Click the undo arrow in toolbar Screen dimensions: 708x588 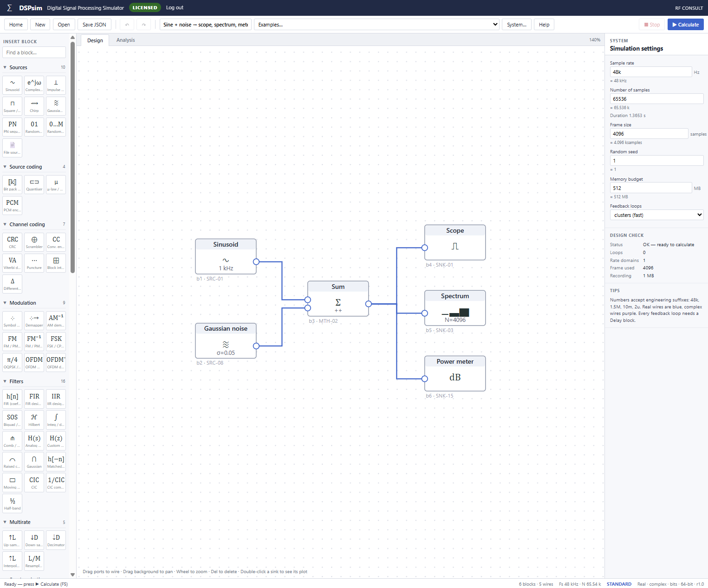click(x=127, y=25)
